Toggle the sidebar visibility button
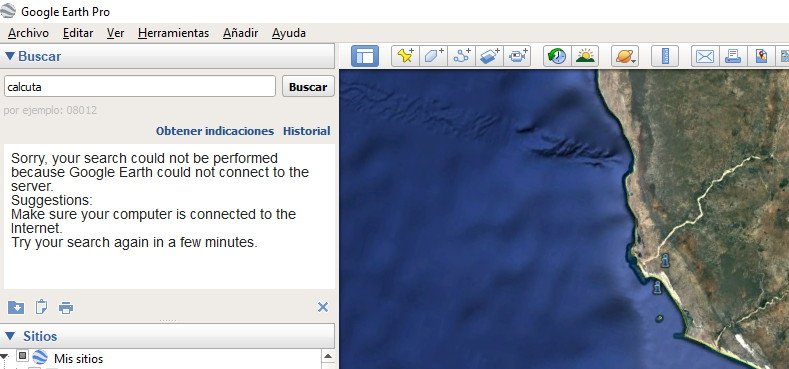 [x=365, y=56]
